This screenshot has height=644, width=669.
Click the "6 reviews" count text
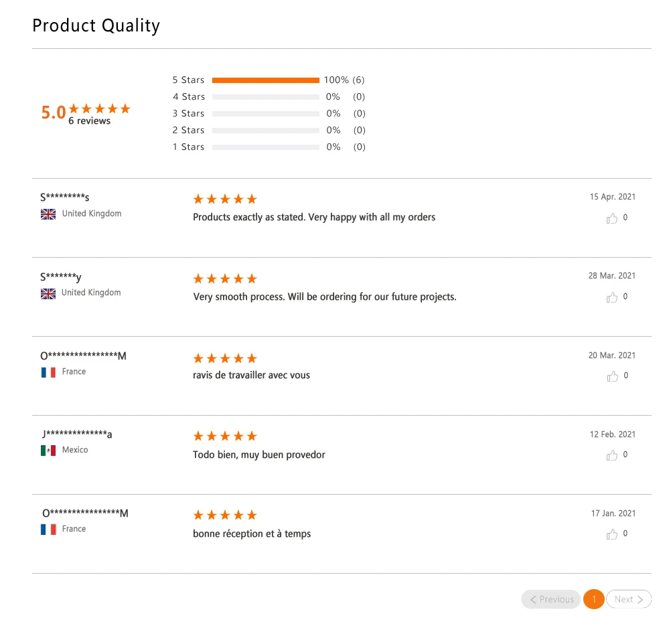click(x=90, y=121)
